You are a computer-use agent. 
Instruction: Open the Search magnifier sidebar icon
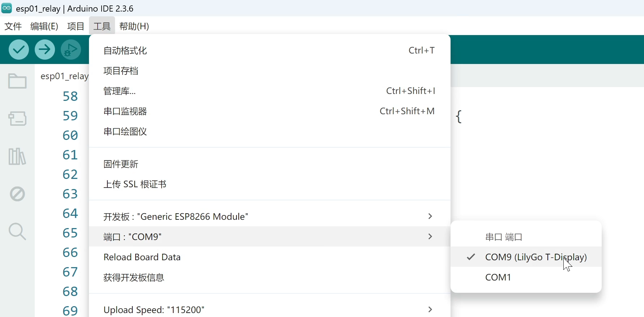[x=17, y=232]
